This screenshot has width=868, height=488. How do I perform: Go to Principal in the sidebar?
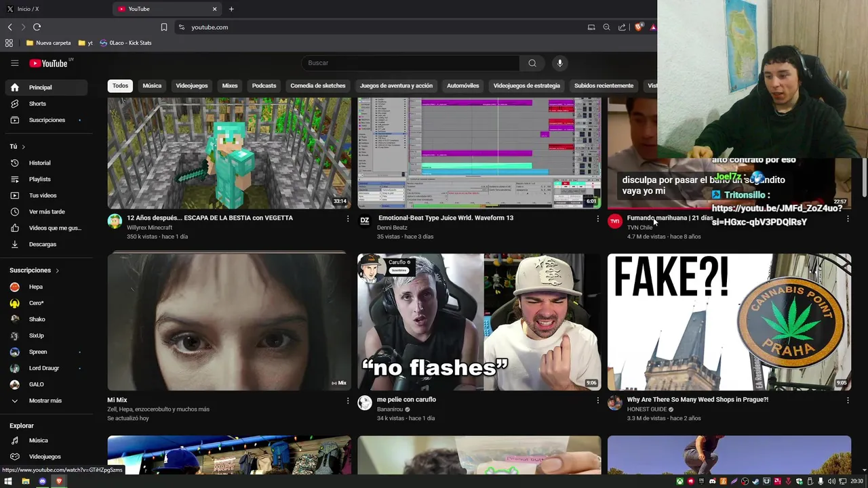47,87
